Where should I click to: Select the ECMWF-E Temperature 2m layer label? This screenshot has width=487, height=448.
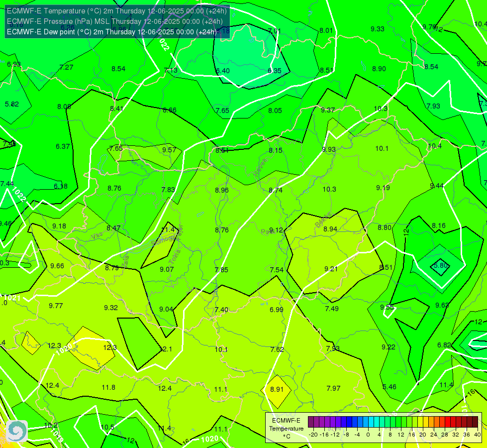pos(117,11)
